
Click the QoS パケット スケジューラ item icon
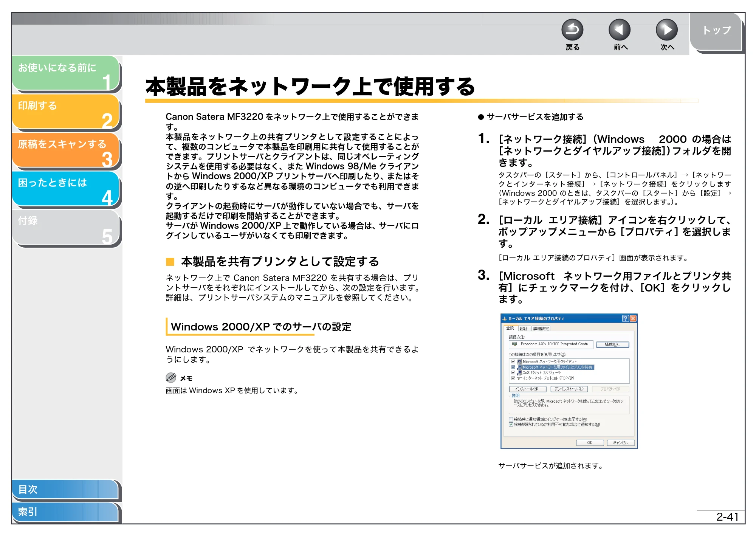click(520, 372)
